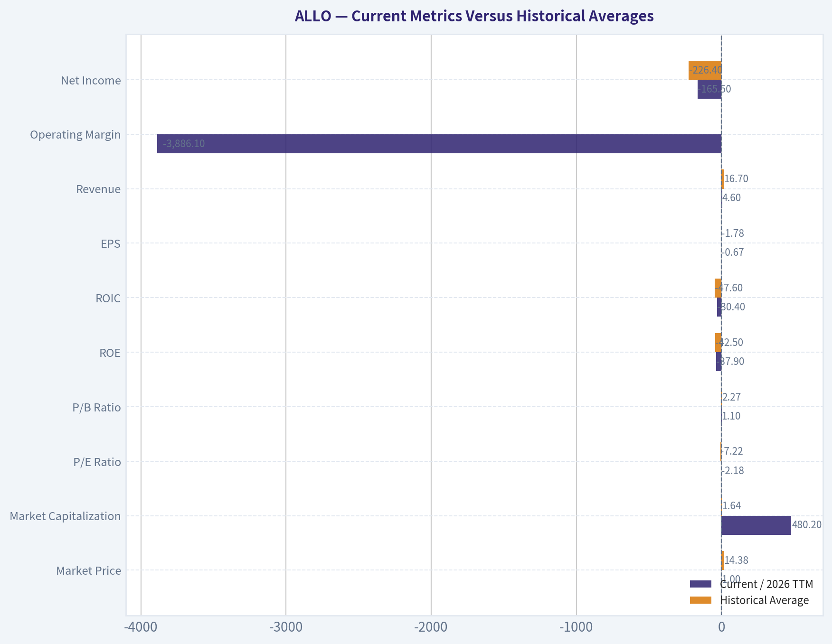The height and width of the screenshot is (644, 832).
Task: Click the 'Current / 2026 TTM' legend text
Action: [766, 584]
